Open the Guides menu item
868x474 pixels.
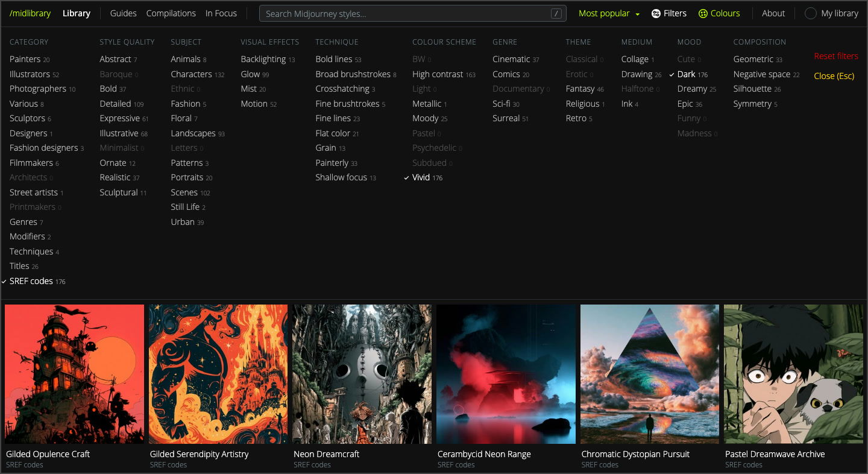tap(123, 13)
